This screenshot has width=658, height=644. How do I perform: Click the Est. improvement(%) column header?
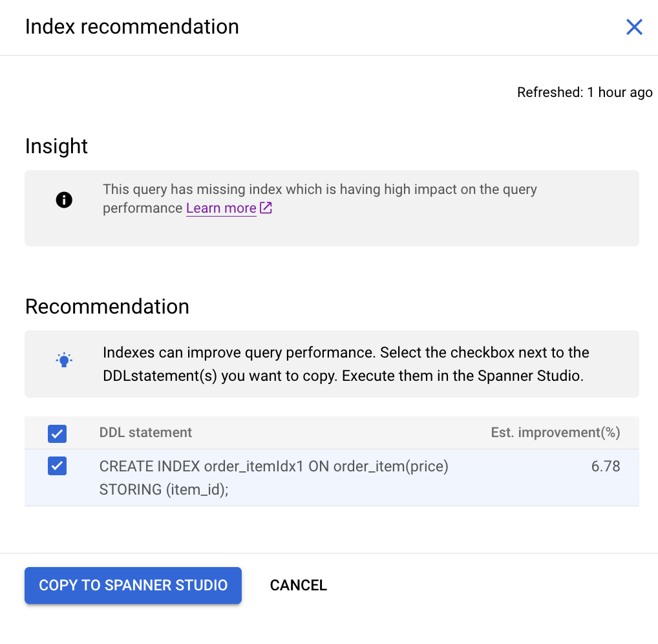pyautogui.click(x=555, y=433)
